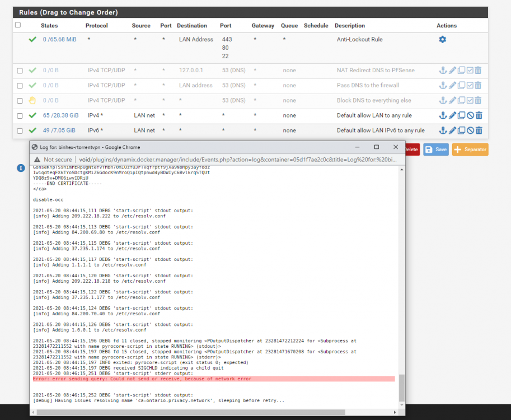Click the 'Description' column header
This screenshot has width=511, height=420.
[350, 25]
